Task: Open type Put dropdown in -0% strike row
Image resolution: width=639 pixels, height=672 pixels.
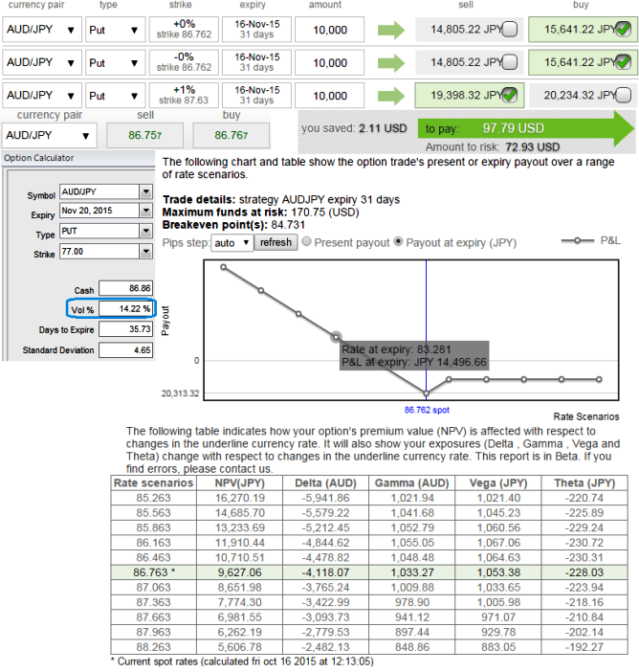Action: click(x=115, y=62)
